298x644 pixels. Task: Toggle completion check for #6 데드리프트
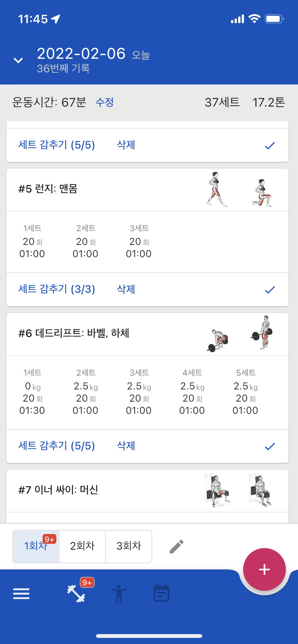click(x=270, y=446)
